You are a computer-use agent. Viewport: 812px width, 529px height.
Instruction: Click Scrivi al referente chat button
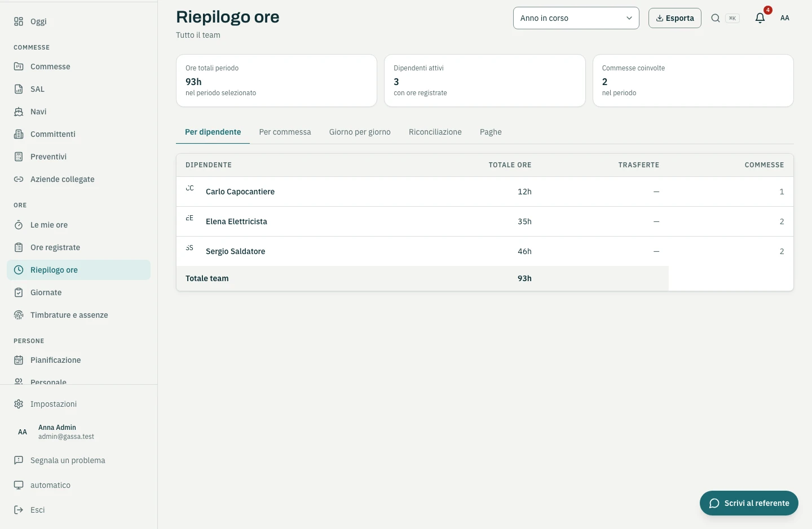(749, 503)
